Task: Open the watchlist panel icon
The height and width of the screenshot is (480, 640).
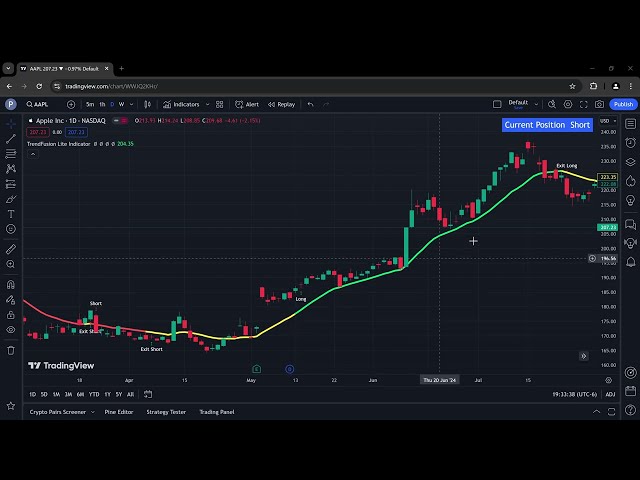Action: click(x=630, y=124)
